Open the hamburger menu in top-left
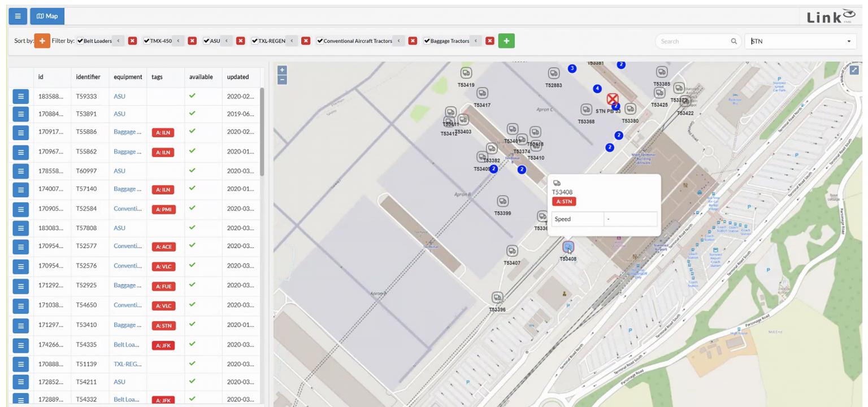Viewport: 868px width, 407px height. coord(18,16)
